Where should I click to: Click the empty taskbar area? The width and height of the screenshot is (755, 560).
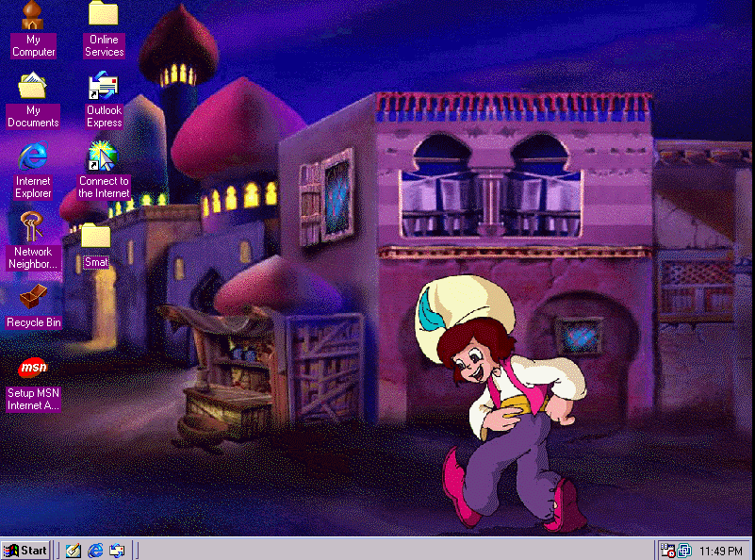coord(377,550)
